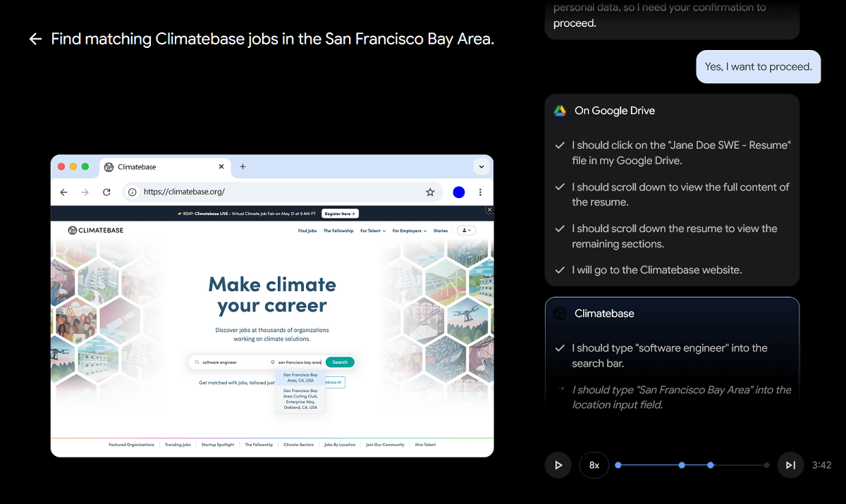The image size is (846, 504).
Task: Click Hire Talent footer link
Action: [x=425, y=445]
